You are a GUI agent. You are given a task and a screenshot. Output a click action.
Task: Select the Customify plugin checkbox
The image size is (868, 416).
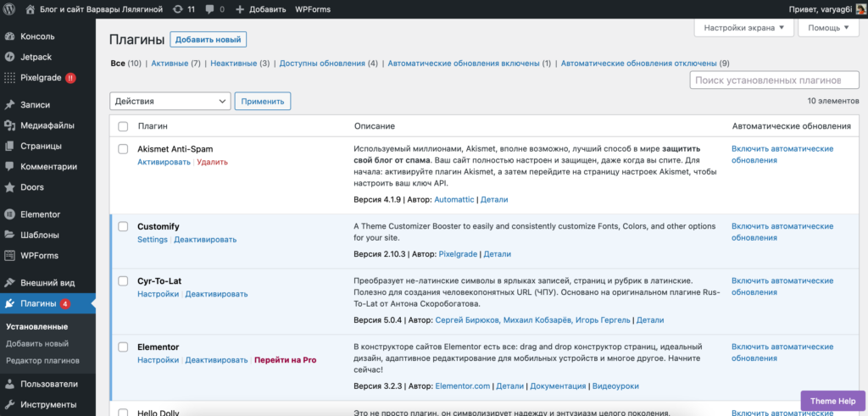pos(123,227)
